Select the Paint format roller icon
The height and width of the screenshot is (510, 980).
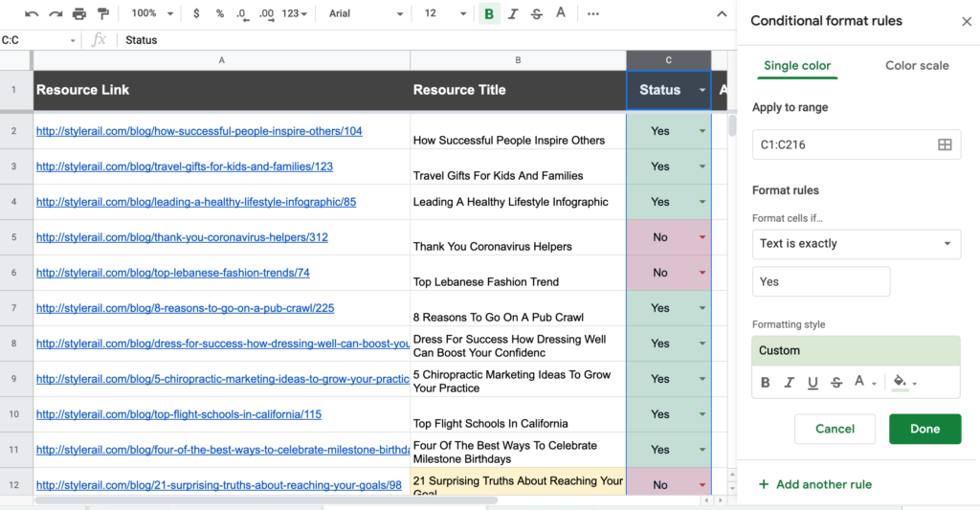(103, 13)
